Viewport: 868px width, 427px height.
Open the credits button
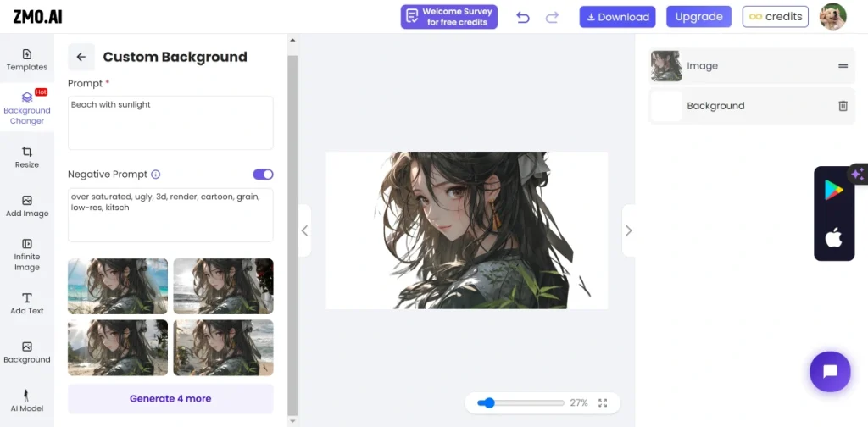(775, 17)
